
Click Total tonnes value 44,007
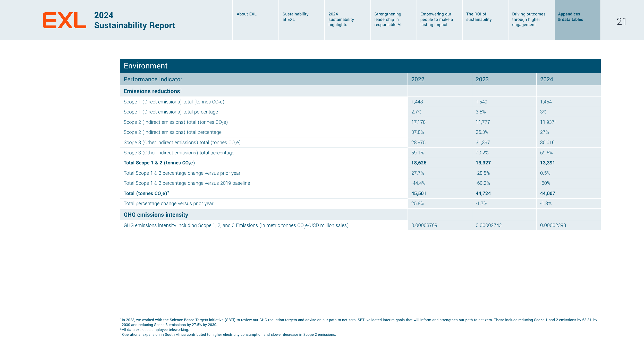(x=547, y=193)
